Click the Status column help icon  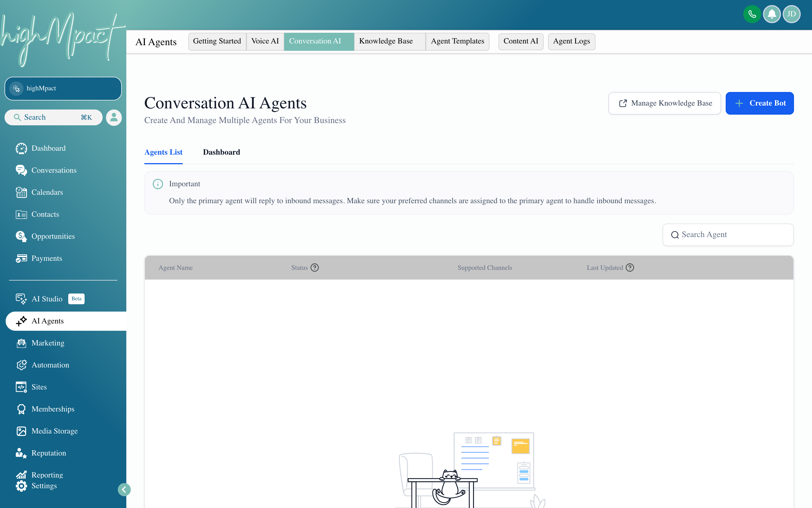314,268
